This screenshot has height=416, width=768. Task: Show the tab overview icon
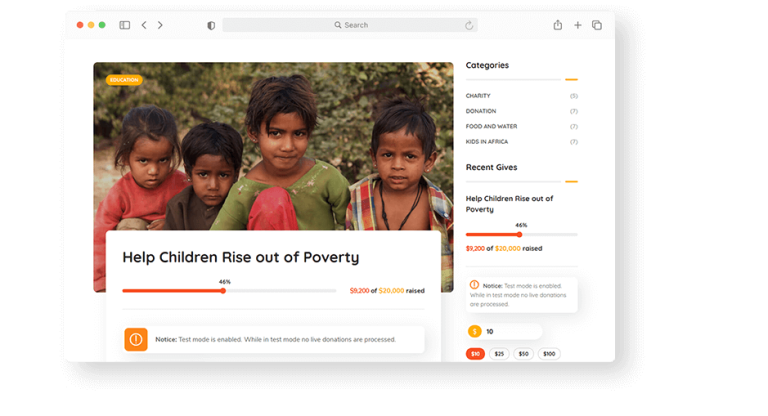[x=597, y=25]
